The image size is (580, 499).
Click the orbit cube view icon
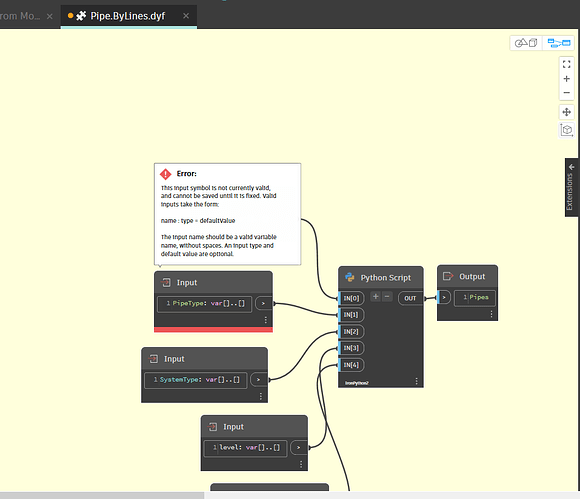click(566, 130)
